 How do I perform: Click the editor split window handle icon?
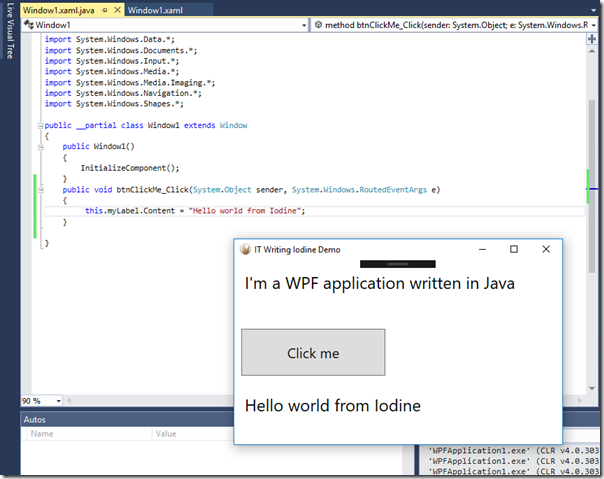pos(592,39)
